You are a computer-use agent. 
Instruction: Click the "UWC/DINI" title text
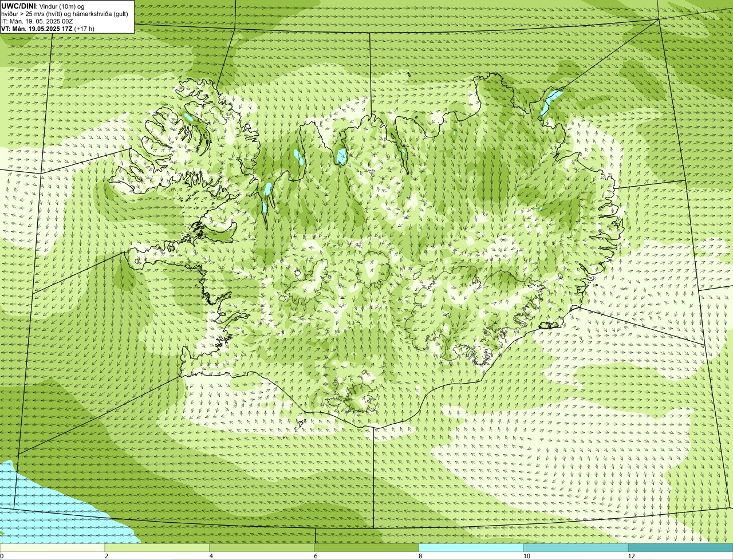point(19,6)
